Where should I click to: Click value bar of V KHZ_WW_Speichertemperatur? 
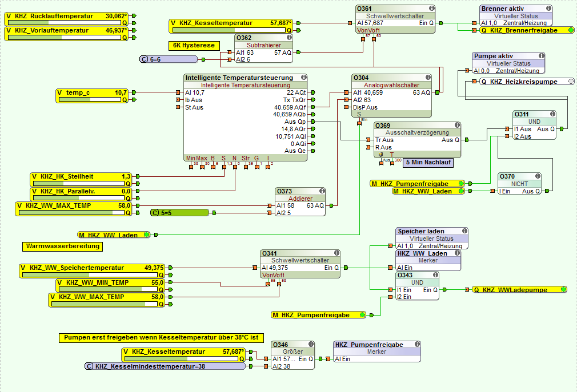click(90, 275)
